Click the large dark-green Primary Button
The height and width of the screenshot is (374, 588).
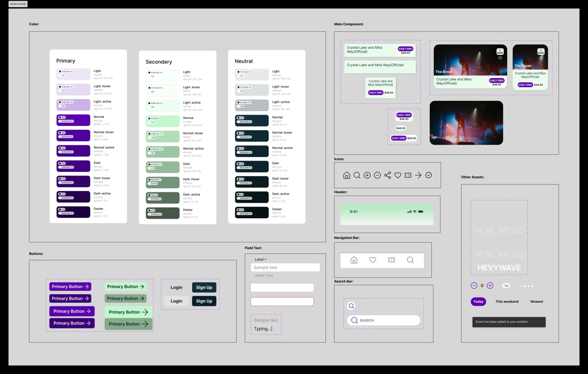(x=129, y=324)
